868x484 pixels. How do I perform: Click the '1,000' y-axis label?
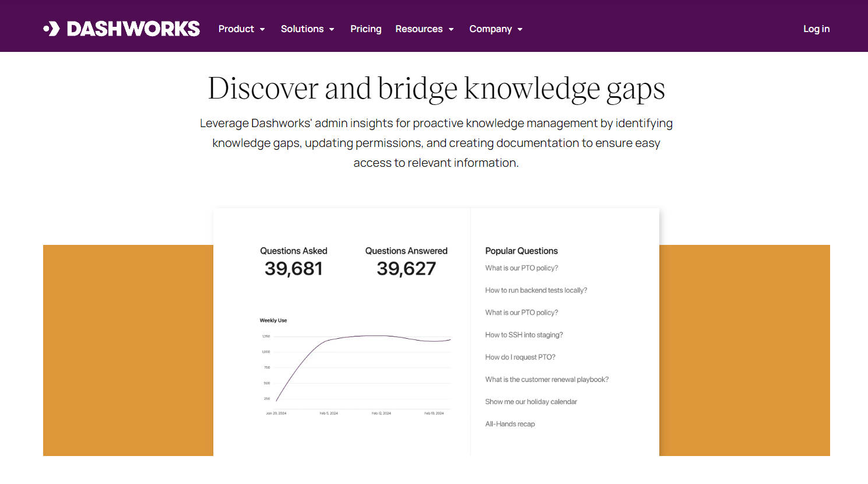(266, 352)
